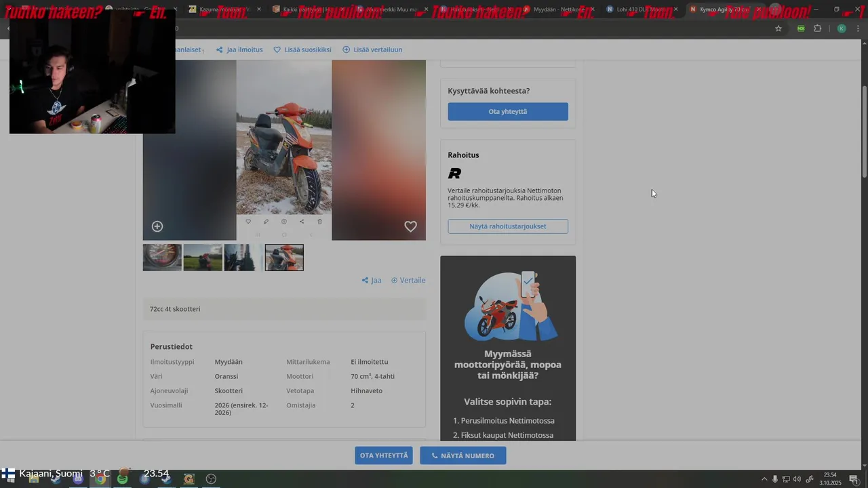Tap the trash icon under scooter photo

[320, 222]
